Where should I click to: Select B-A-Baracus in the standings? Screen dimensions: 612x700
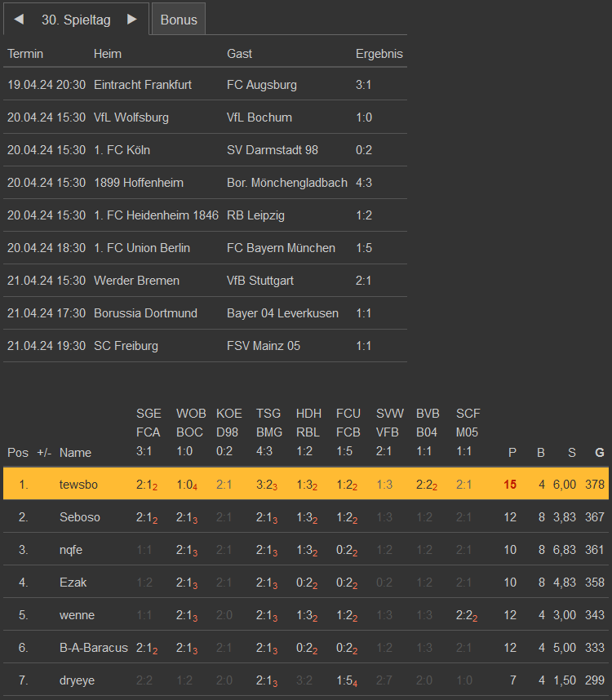tap(94, 648)
